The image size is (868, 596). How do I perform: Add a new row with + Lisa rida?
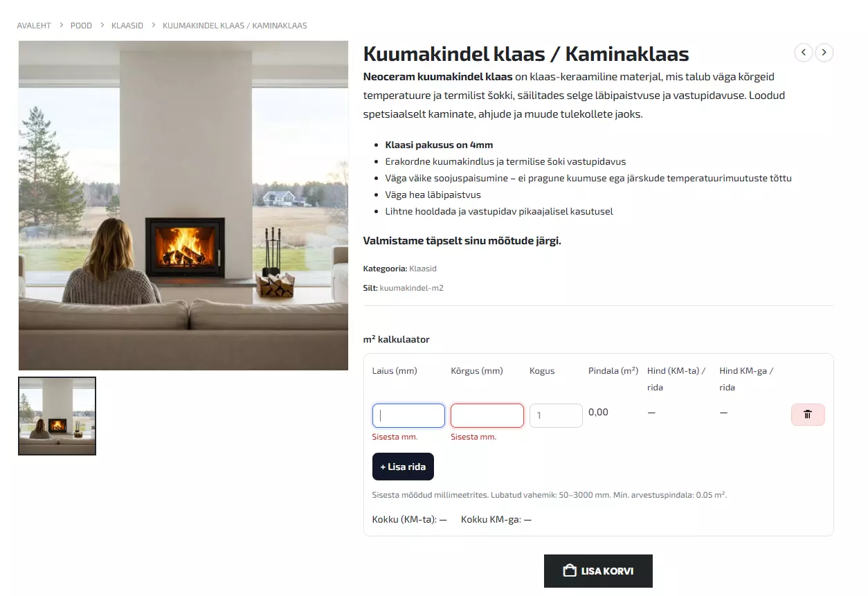pyautogui.click(x=403, y=467)
